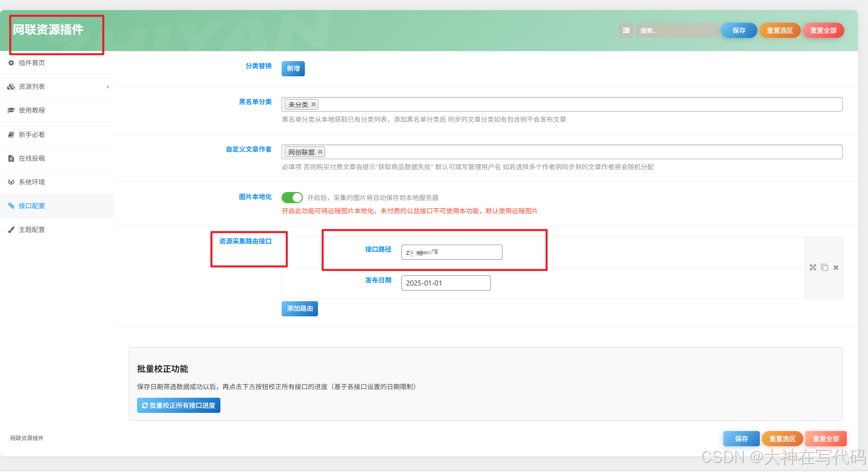This screenshot has height=472, width=868.
Task: Remove the route row with the x icon
Action: [x=836, y=267]
